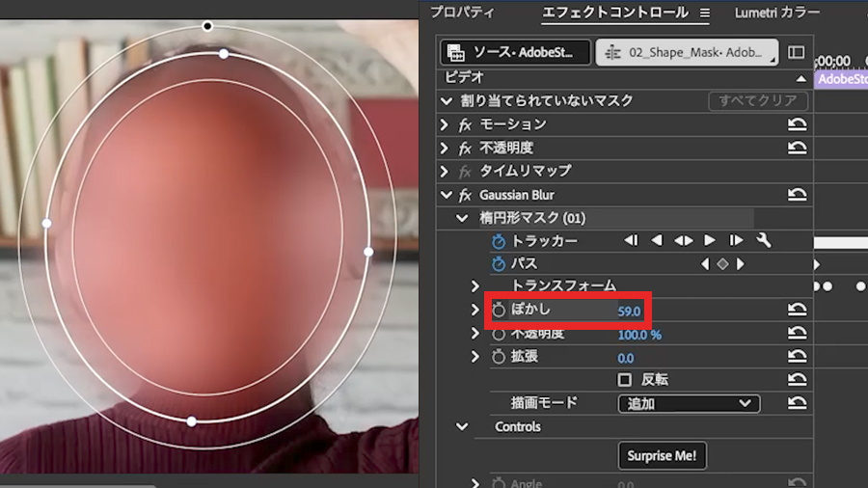Toggle the fx icon for 不透明度
The height and width of the screenshot is (488, 868).
pos(465,149)
